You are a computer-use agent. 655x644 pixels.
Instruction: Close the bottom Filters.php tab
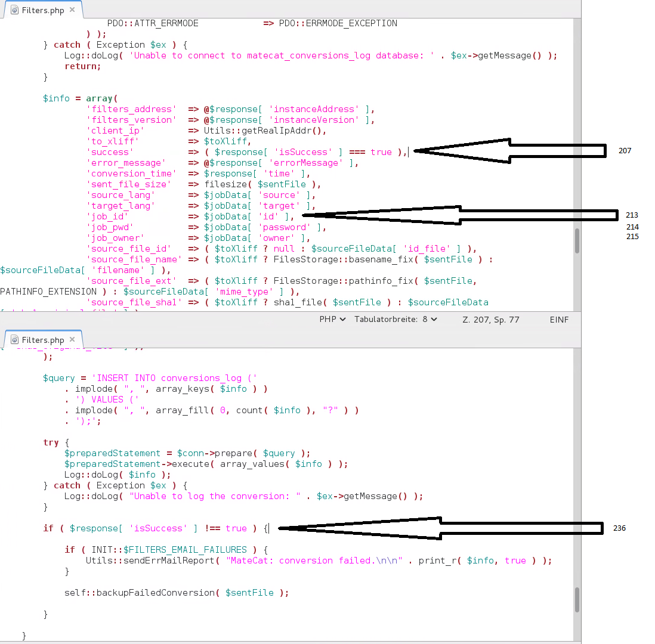72,340
